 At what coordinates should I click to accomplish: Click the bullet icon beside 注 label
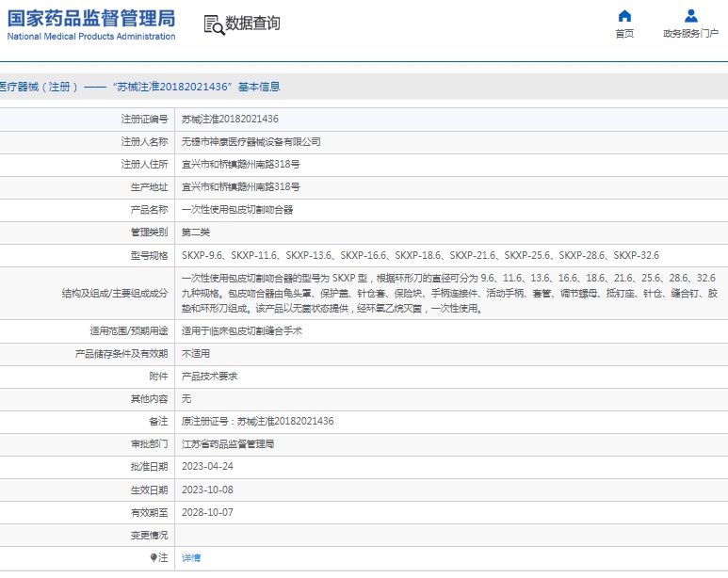click(x=154, y=558)
